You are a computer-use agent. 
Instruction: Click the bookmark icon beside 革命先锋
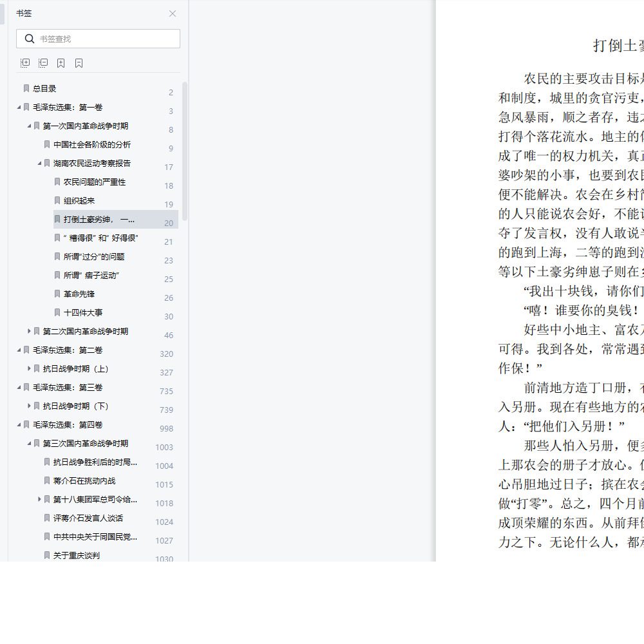pyautogui.click(x=57, y=294)
